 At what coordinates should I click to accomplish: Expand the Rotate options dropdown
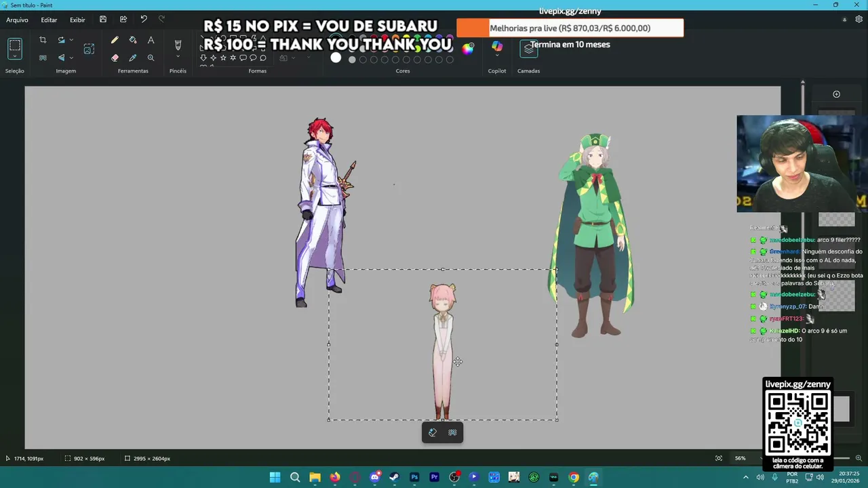click(71, 40)
